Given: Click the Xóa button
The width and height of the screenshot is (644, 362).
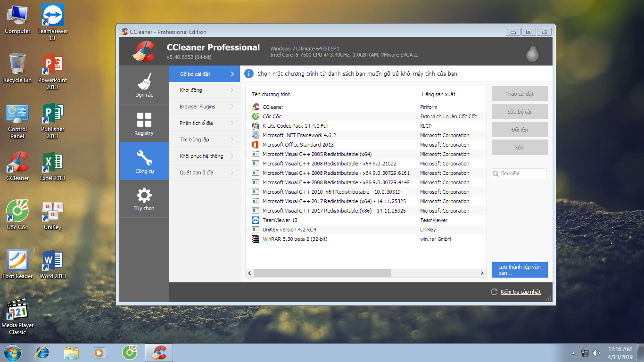Looking at the screenshot, I should (520, 148).
